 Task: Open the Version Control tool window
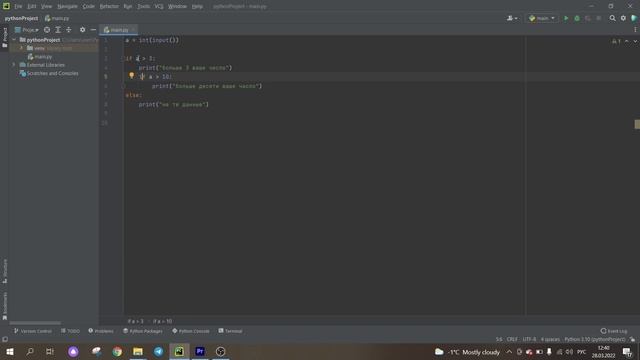click(x=33, y=331)
